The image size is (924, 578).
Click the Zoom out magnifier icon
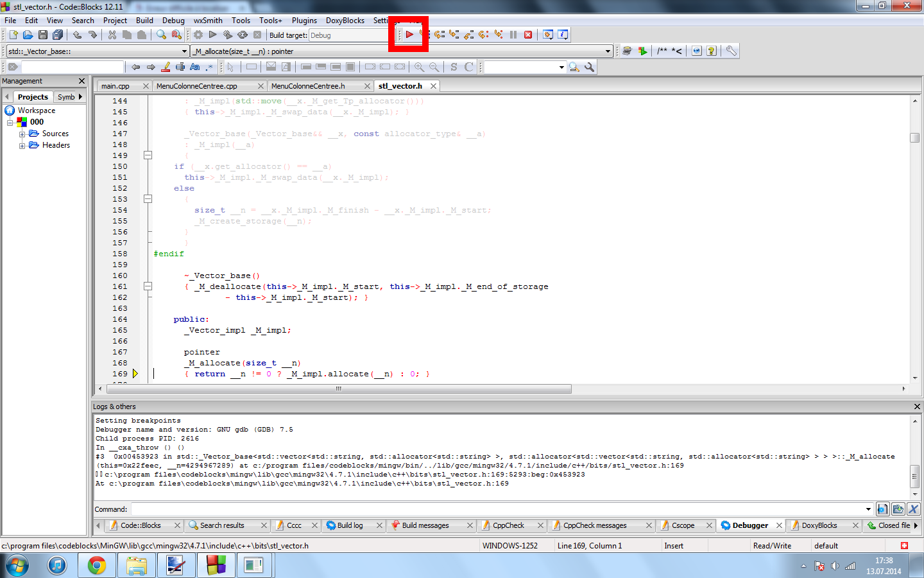coord(434,67)
